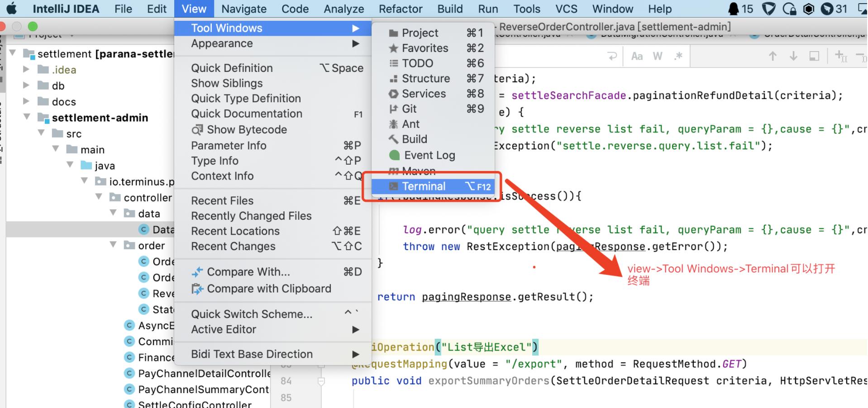Toggle Words (W) search option

pyautogui.click(x=658, y=57)
